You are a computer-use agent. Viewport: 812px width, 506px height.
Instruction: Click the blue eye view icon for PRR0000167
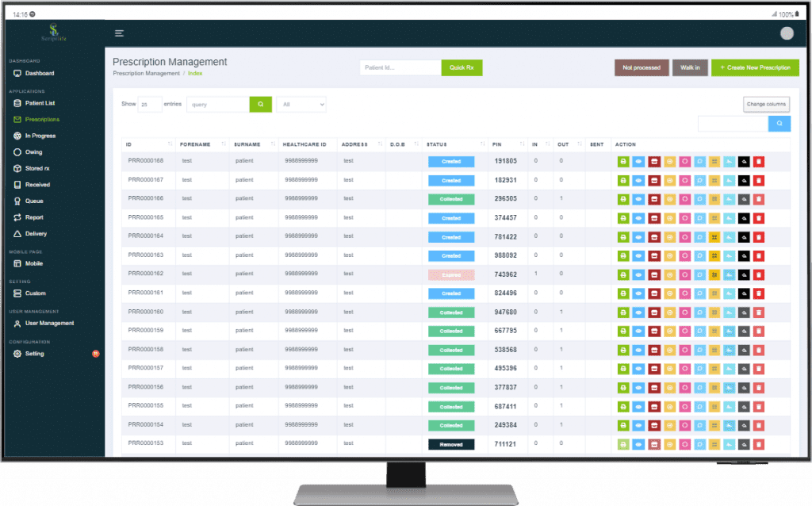[x=639, y=180]
